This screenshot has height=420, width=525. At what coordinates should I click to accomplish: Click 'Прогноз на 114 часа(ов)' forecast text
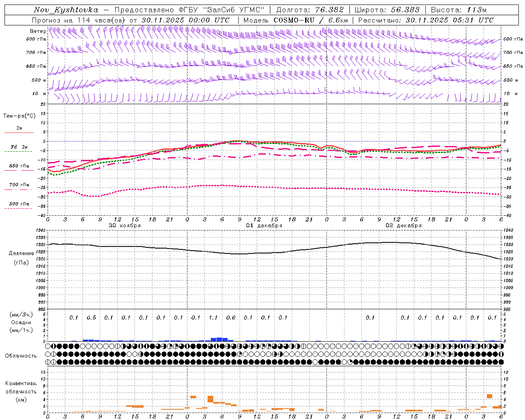coord(79,20)
